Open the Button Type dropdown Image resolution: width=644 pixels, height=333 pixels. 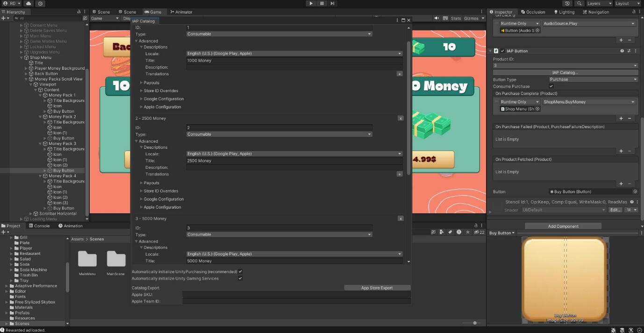593,80
